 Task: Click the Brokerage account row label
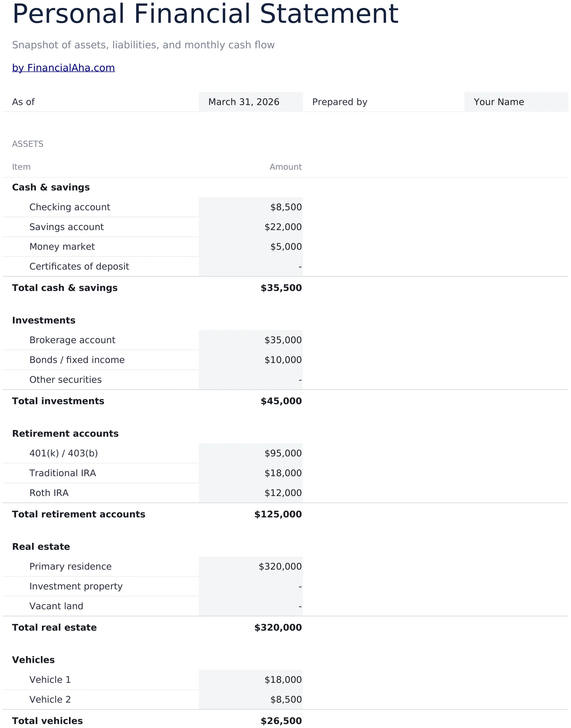[x=72, y=340]
